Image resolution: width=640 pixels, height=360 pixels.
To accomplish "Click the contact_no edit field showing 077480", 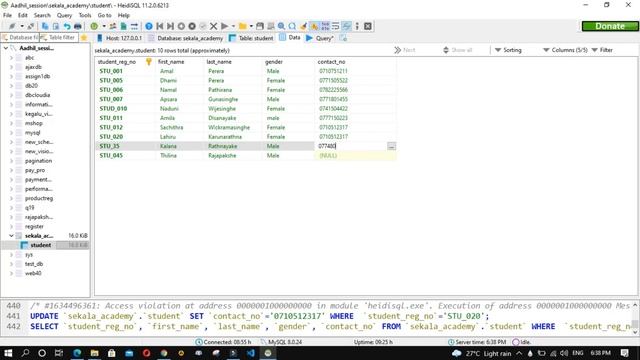I will pyautogui.click(x=351, y=146).
